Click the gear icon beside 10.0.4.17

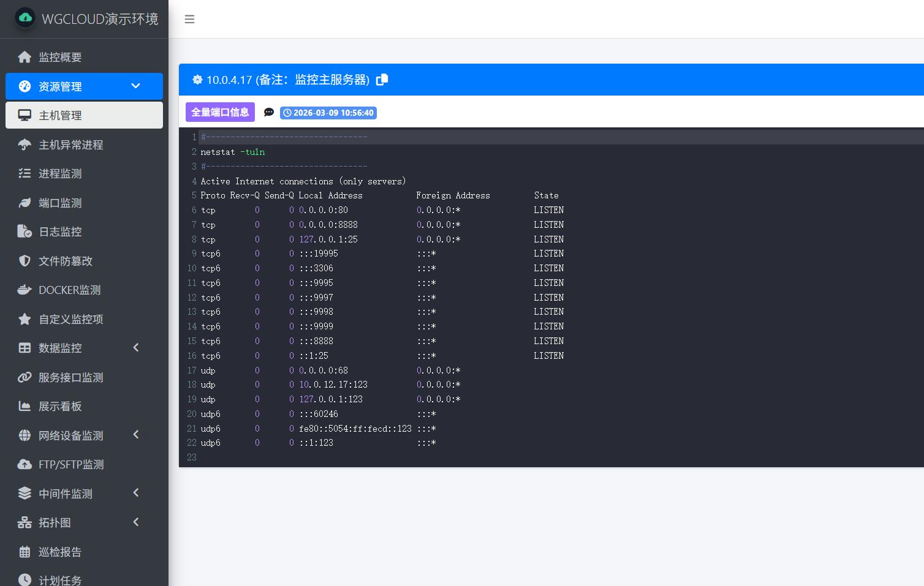[197, 80]
